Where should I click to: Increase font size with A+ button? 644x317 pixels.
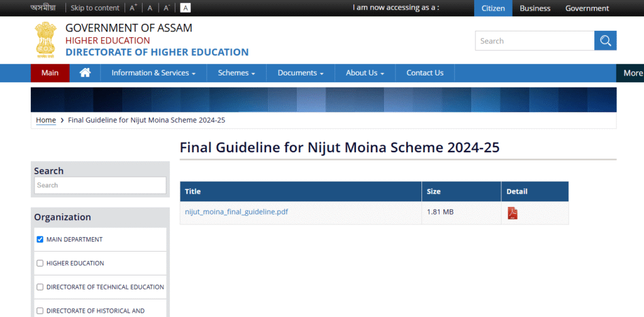coord(133,8)
